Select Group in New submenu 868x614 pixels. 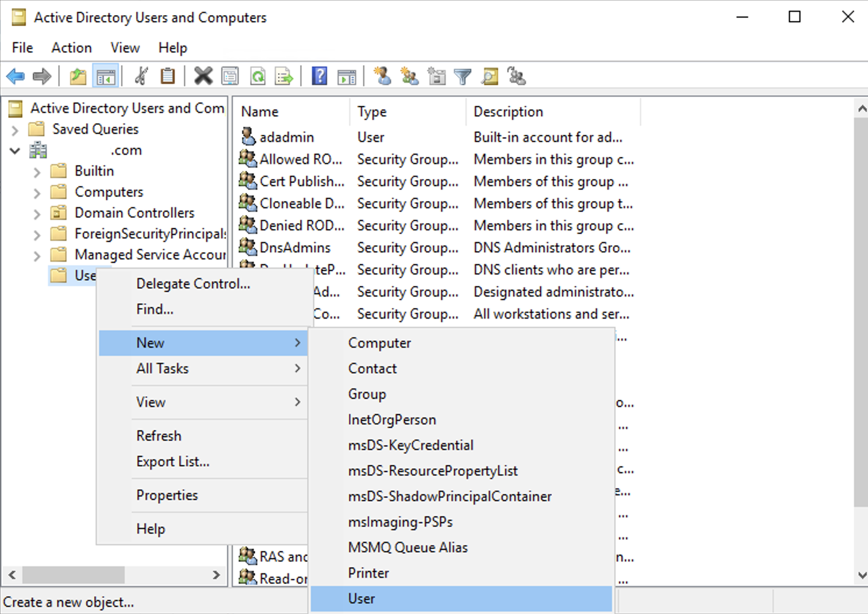coord(461,394)
